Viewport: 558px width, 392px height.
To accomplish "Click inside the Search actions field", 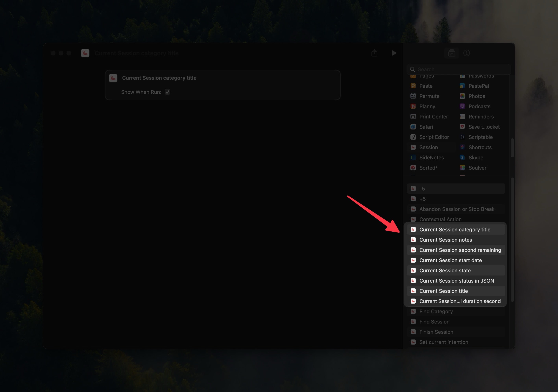I will coord(458,69).
